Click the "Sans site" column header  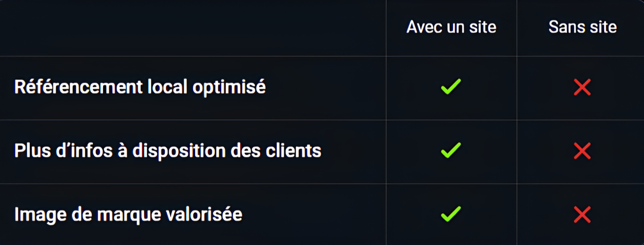[583, 27]
